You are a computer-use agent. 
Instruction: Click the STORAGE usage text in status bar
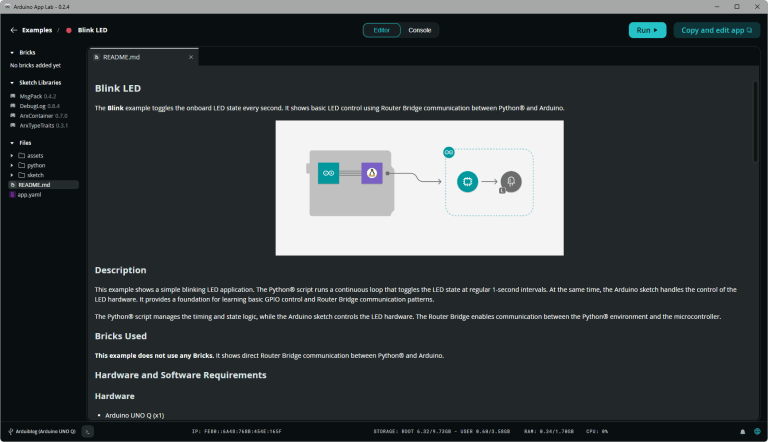pyautogui.click(x=441, y=431)
